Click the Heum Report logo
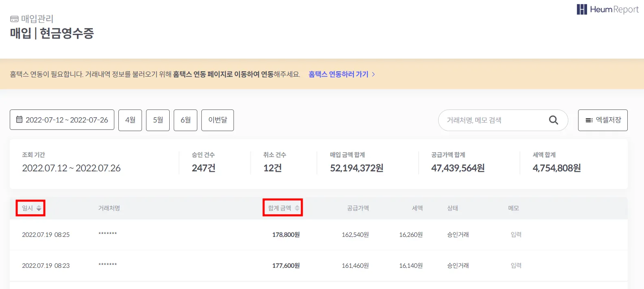This screenshot has height=289, width=644. tap(607, 9)
